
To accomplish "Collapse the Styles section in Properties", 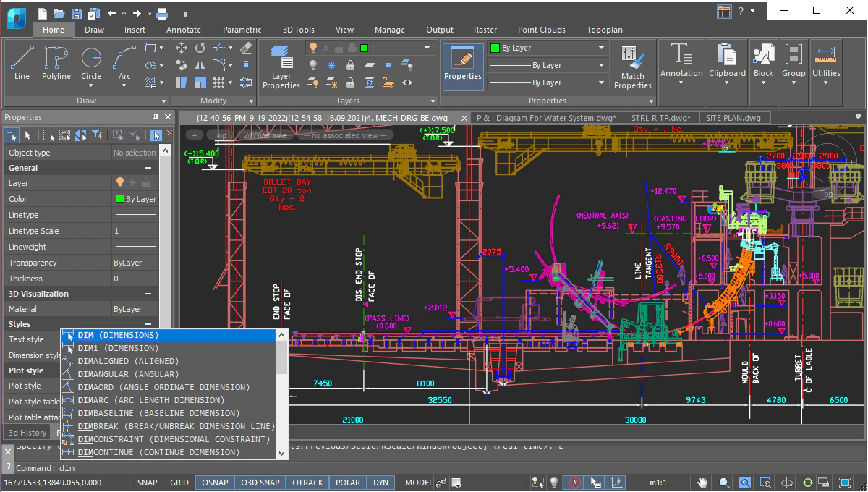I will pyautogui.click(x=150, y=324).
